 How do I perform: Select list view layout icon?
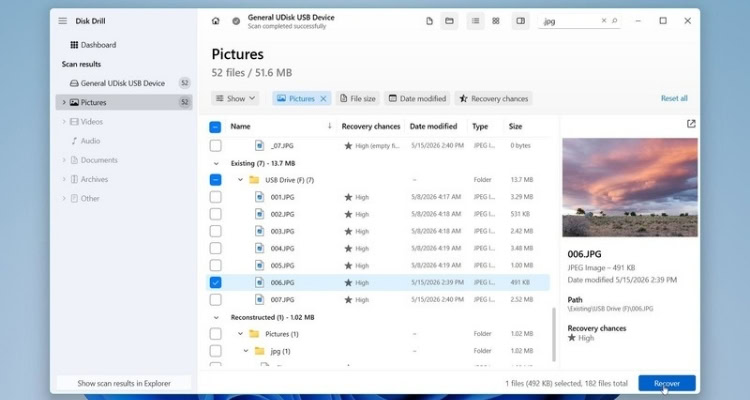(475, 21)
